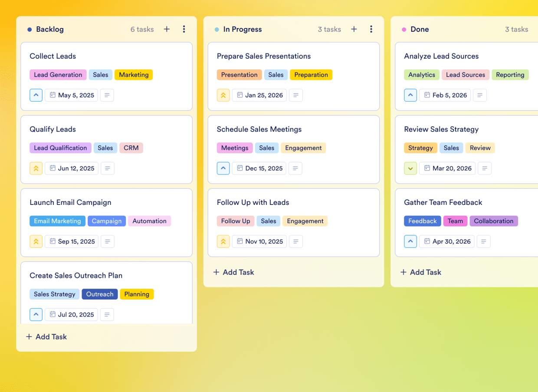Open the Qualify Leads task card
Screen dimensions: 538x392
[52, 129]
